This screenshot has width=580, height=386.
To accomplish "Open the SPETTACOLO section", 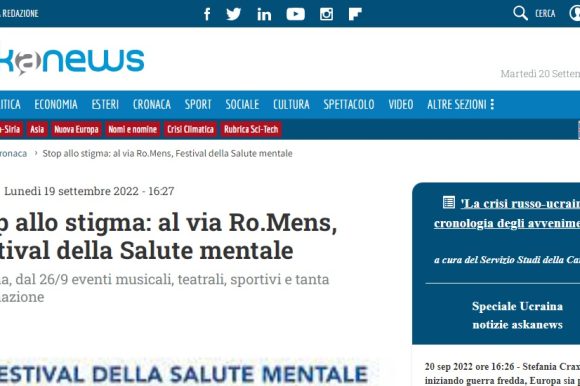I will pos(349,105).
